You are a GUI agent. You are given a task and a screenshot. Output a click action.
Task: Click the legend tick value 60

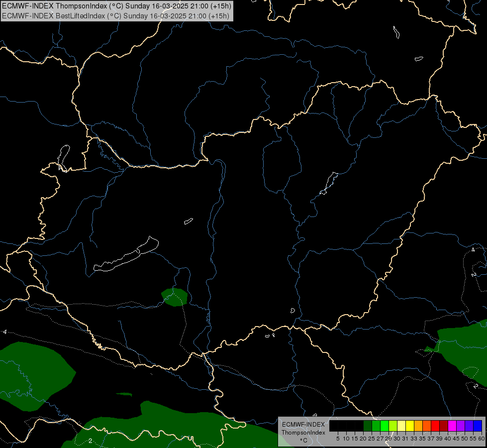pyautogui.click(x=481, y=439)
